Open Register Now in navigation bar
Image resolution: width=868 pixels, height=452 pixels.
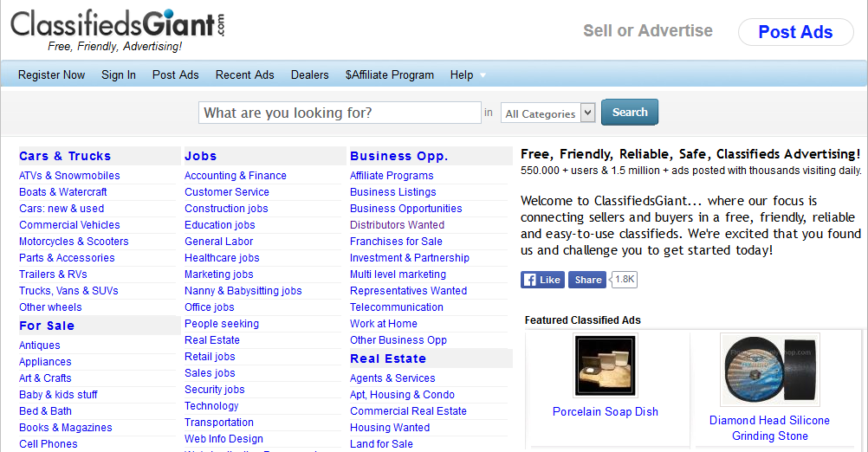(x=51, y=74)
